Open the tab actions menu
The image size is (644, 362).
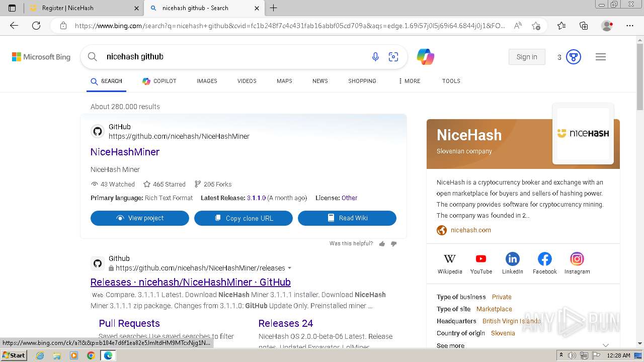point(12,8)
